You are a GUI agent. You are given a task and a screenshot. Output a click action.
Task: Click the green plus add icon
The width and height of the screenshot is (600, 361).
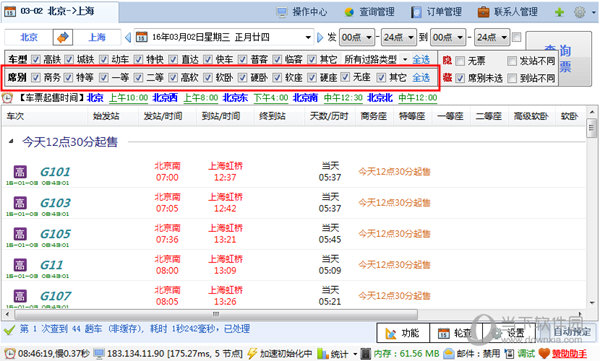click(559, 12)
